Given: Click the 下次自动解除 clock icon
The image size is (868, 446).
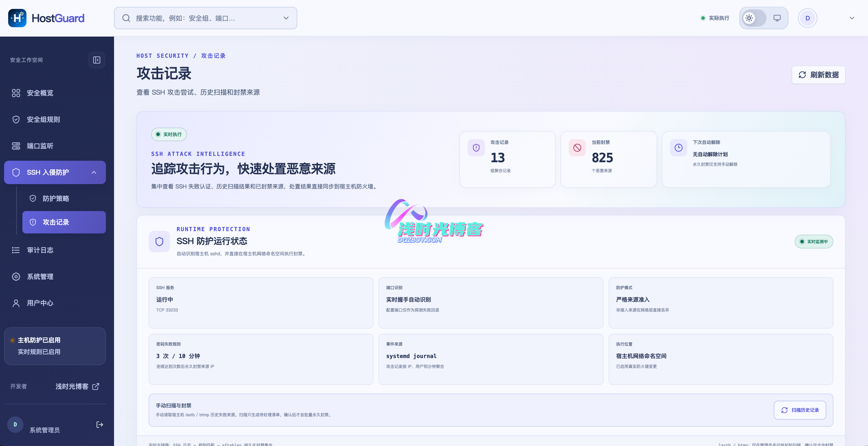Looking at the screenshot, I should [679, 148].
